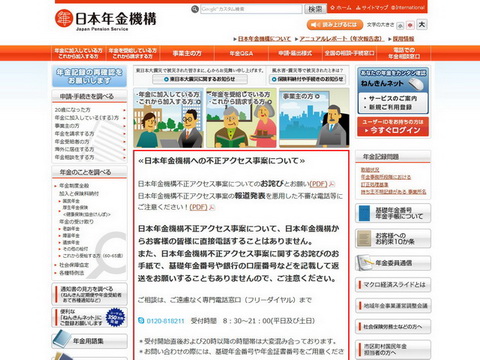
Task: Click the magnifier icon beside search box
Action: [x=195, y=9]
